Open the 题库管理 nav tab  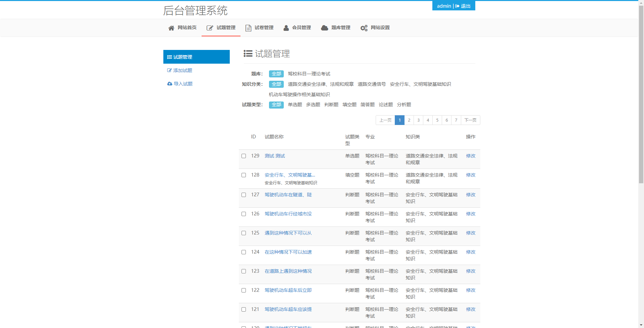335,28
